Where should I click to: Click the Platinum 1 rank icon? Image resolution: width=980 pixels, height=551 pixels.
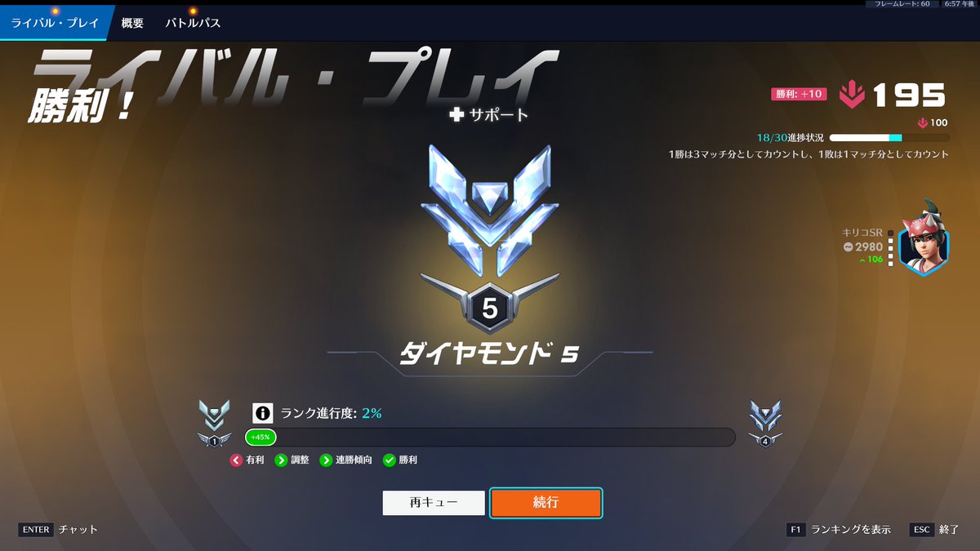(x=214, y=424)
